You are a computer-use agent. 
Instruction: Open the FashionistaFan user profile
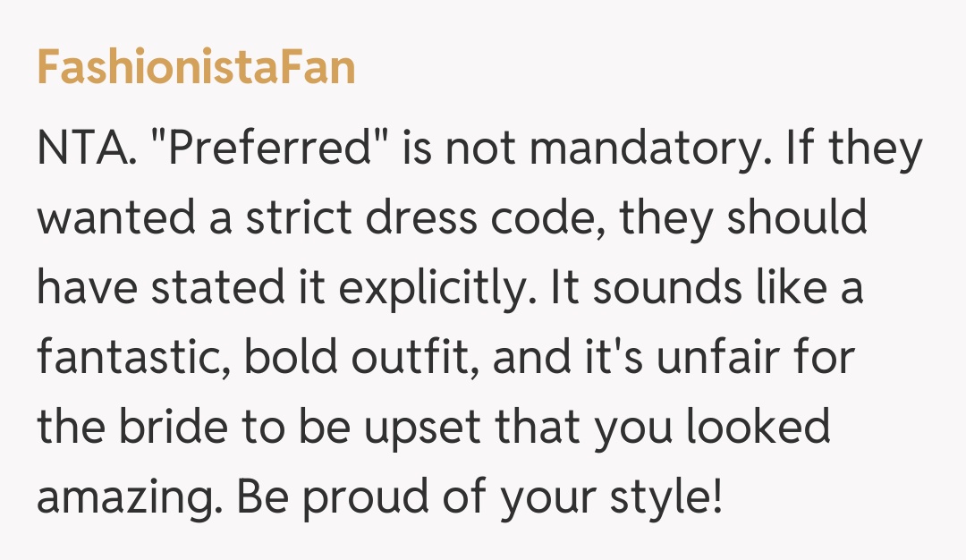196,67
